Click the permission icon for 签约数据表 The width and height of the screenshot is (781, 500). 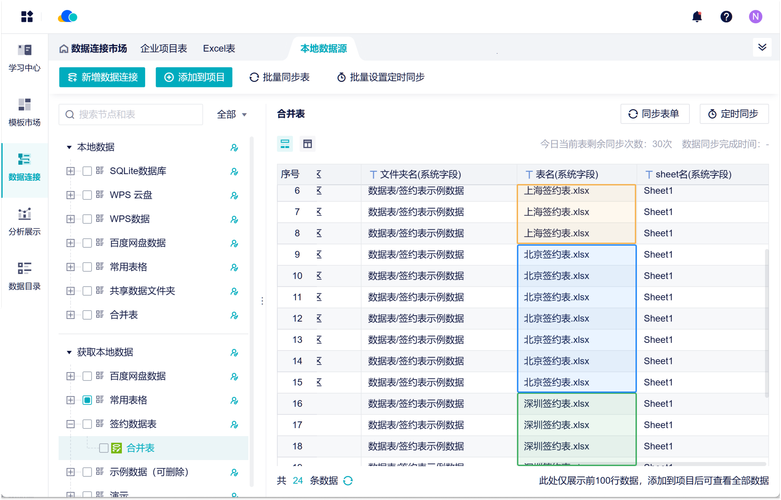pos(234,424)
